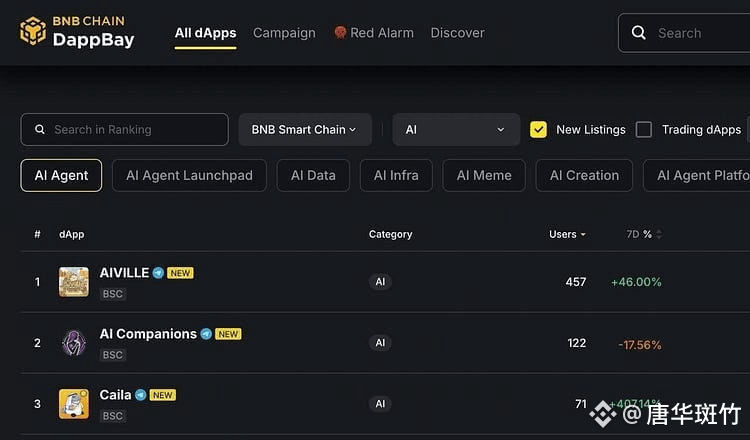Filter by AI Meme
The image size is (750, 440).
484,176
